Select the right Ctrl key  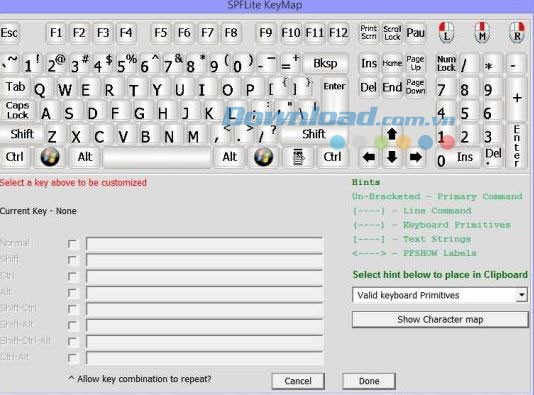(x=332, y=157)
